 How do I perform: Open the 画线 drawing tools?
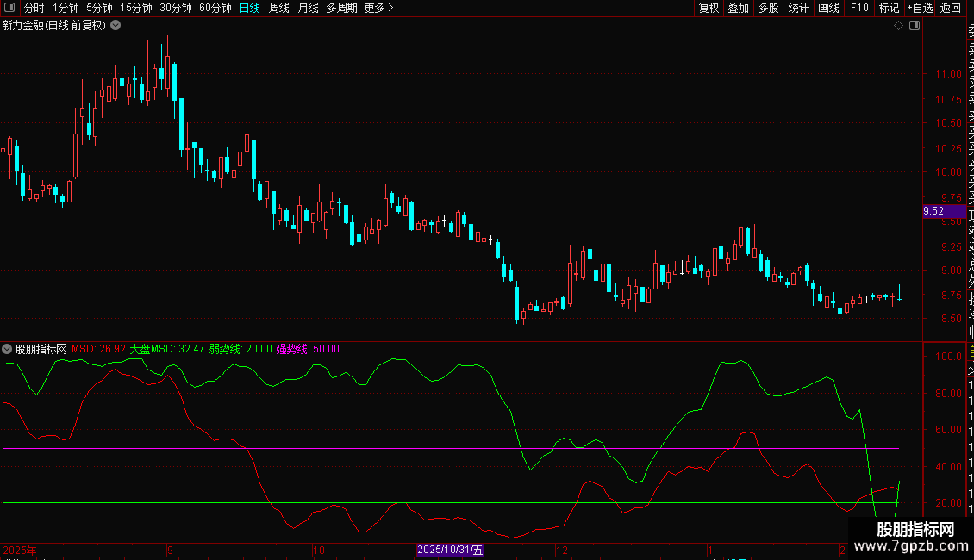828,8
